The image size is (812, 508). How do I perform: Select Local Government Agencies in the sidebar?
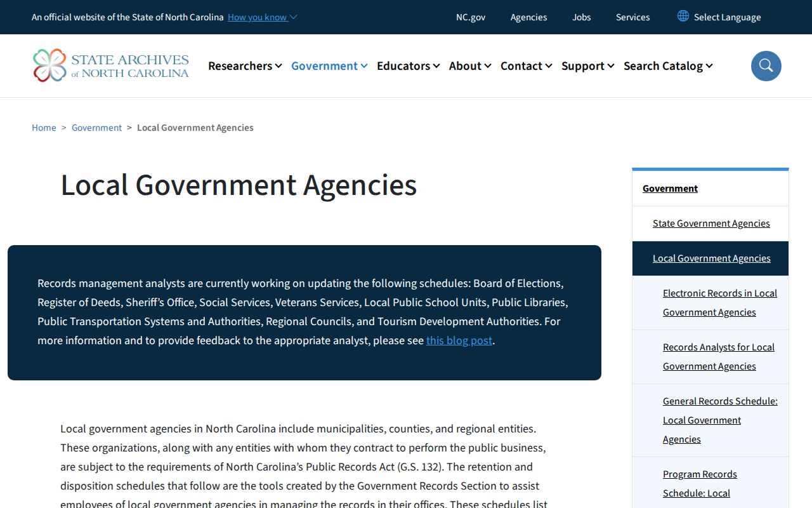pyautogui.click(x=712, y=258)
